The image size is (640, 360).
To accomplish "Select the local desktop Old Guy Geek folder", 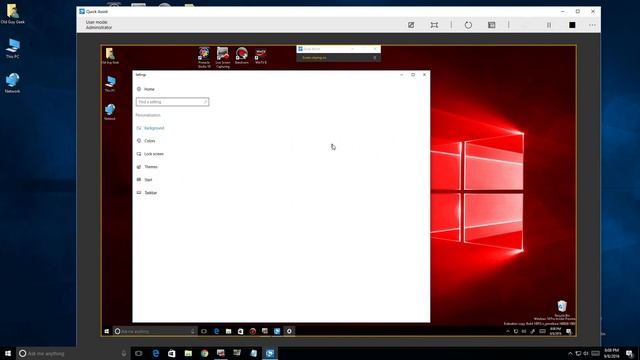I will (x=13, y=14).
